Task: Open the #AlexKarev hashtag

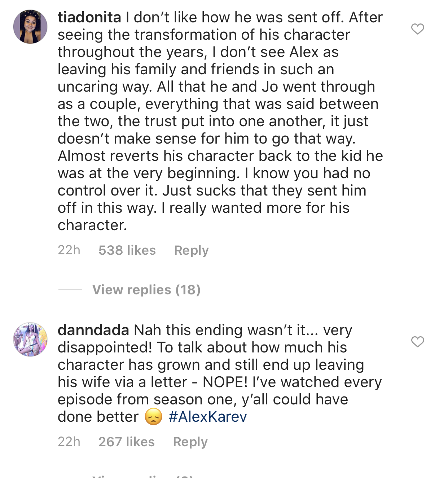Action: click(208, 417)
